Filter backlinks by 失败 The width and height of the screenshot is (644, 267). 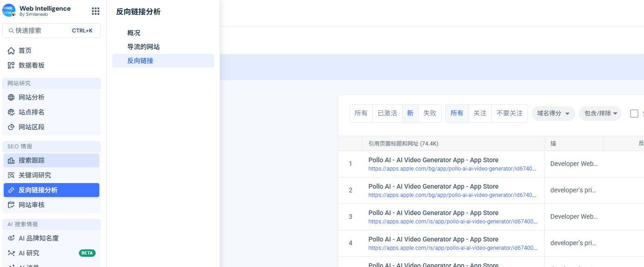(430, 113)
